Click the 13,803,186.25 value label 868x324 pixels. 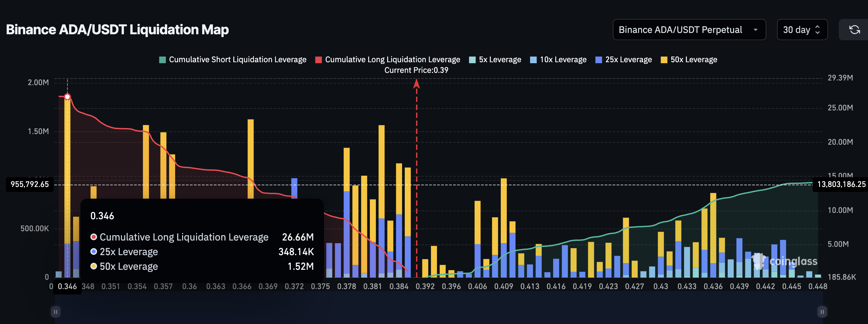click(840, 184)
